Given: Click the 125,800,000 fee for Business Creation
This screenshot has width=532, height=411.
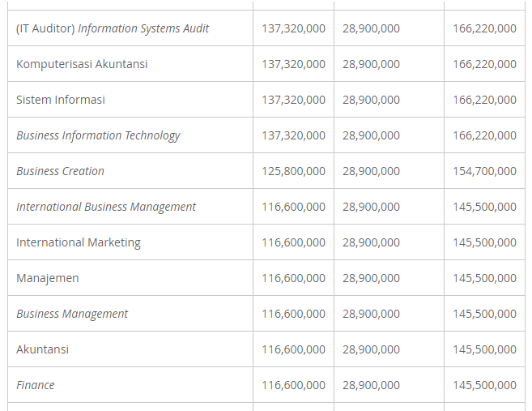Looking at the screenshot, I should (293, 171).
